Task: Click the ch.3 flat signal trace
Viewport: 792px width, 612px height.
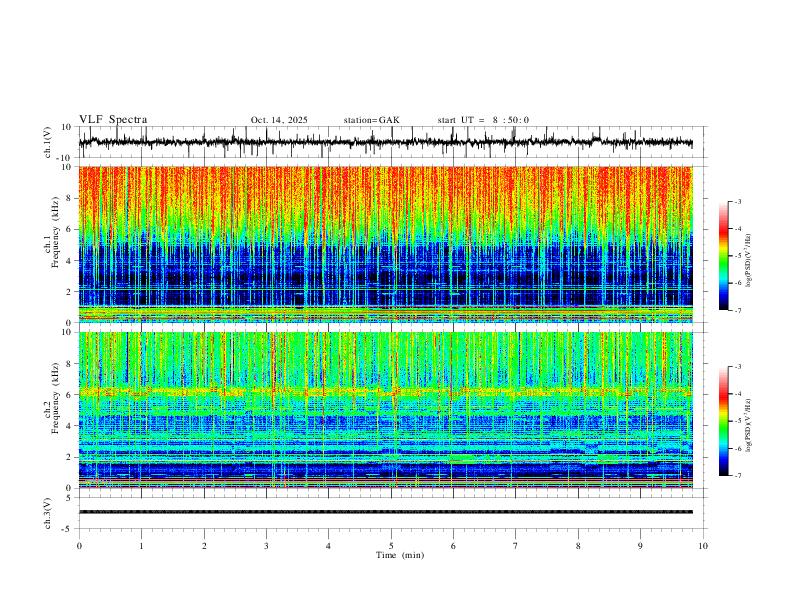Action: [385, 512]
